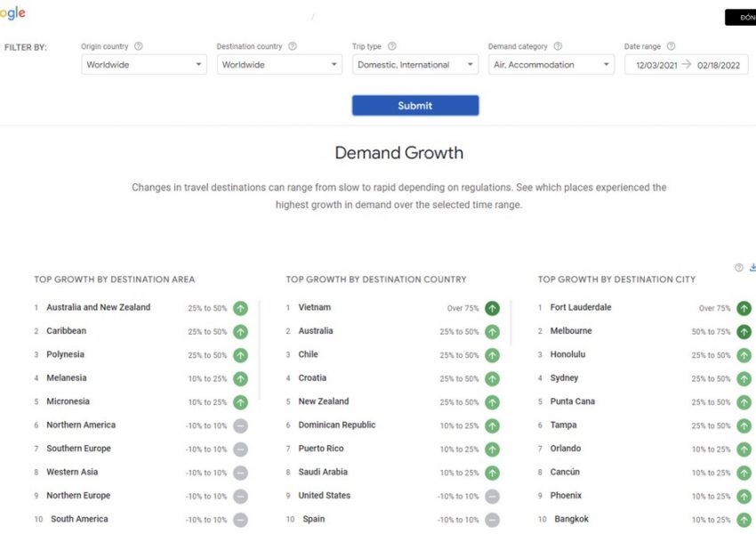
Task: Click help icon next to Demand category
Action: pos(558,46)
